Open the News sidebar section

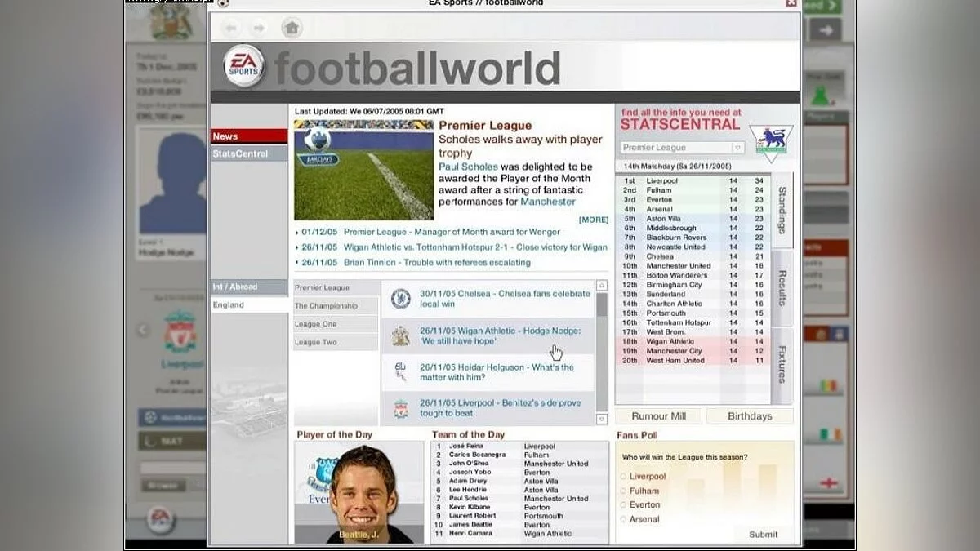249,136
